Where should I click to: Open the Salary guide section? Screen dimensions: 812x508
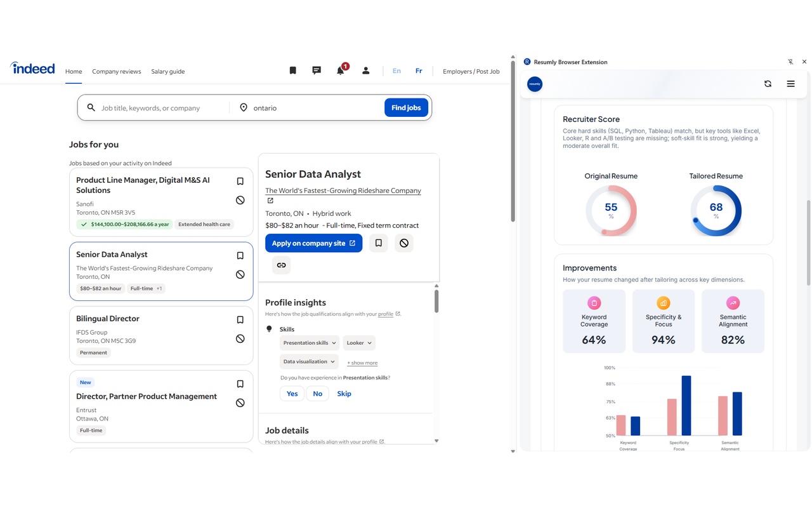167,71
